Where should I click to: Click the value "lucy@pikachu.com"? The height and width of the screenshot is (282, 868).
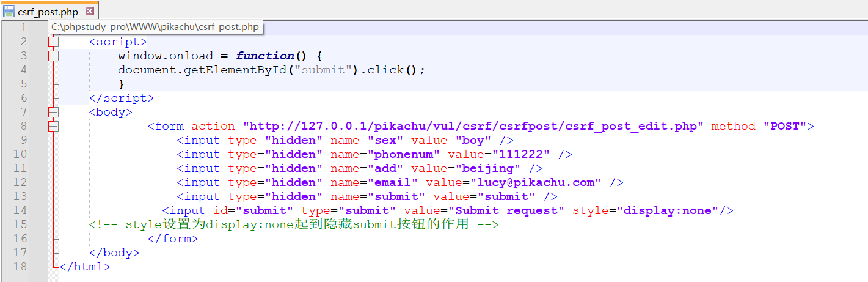(x=536, y=182)
